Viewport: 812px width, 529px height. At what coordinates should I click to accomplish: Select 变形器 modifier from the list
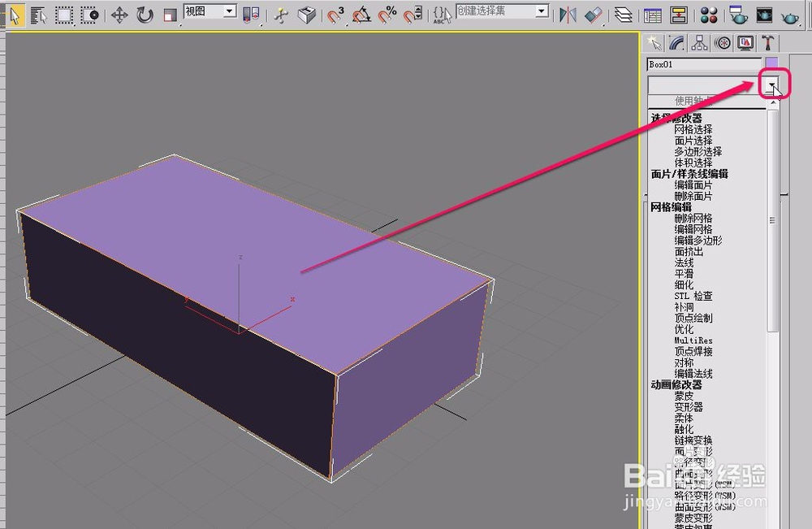coord(689,407)
